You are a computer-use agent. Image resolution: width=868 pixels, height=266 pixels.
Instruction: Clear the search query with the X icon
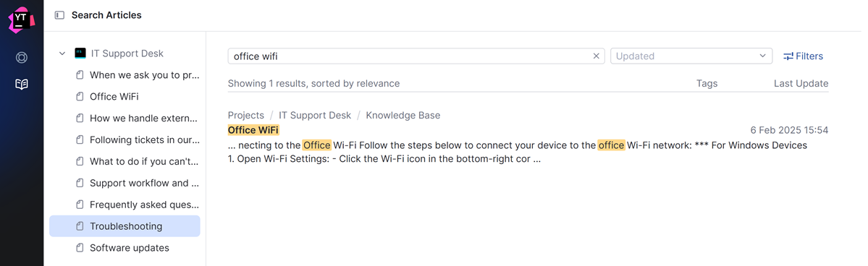pos(597,56)
